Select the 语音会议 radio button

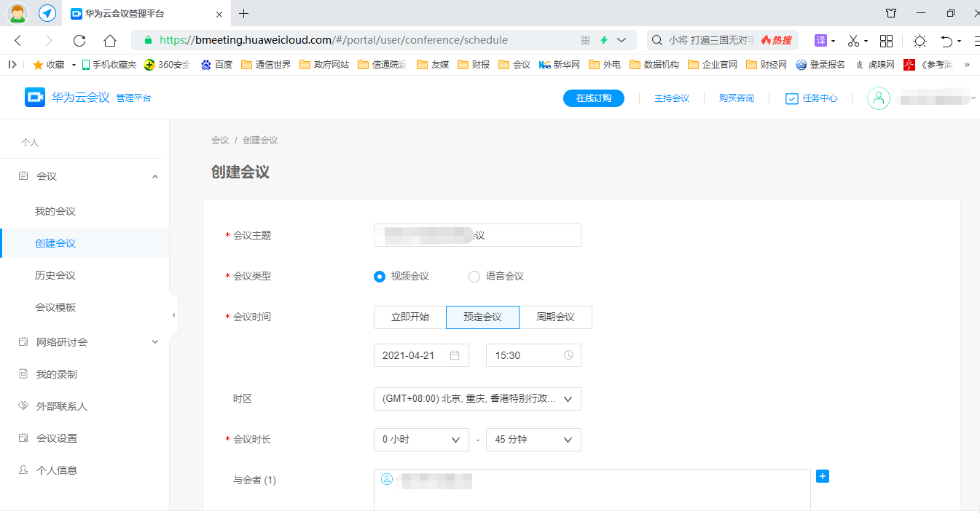pos(474,277)
